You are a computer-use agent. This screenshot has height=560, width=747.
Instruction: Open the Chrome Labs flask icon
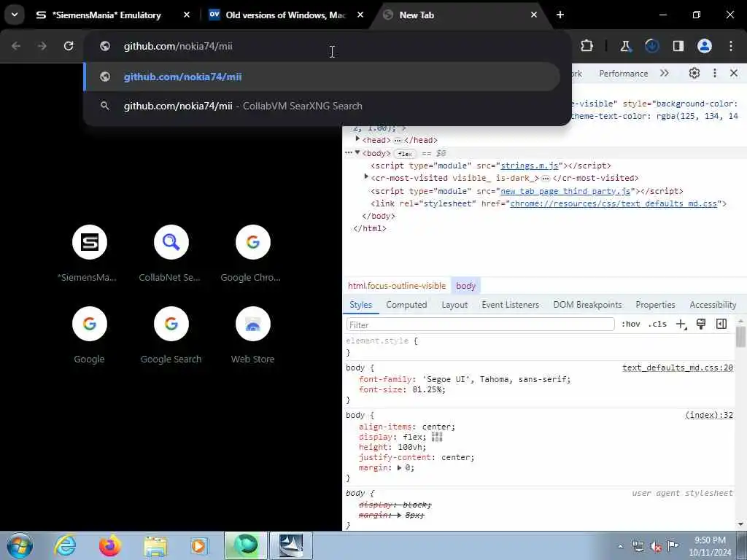pyautogui.click(x=625, y=46)
